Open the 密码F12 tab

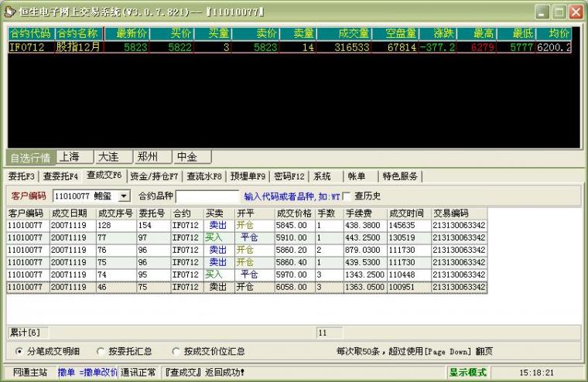point(289,176)
